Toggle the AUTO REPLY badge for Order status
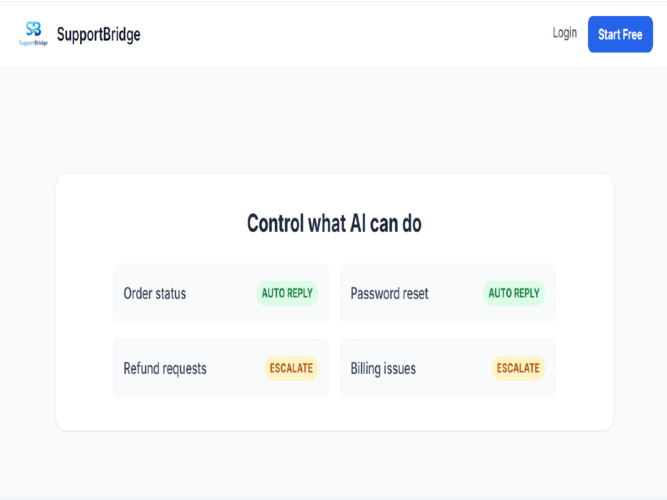 tap(287, 294)
